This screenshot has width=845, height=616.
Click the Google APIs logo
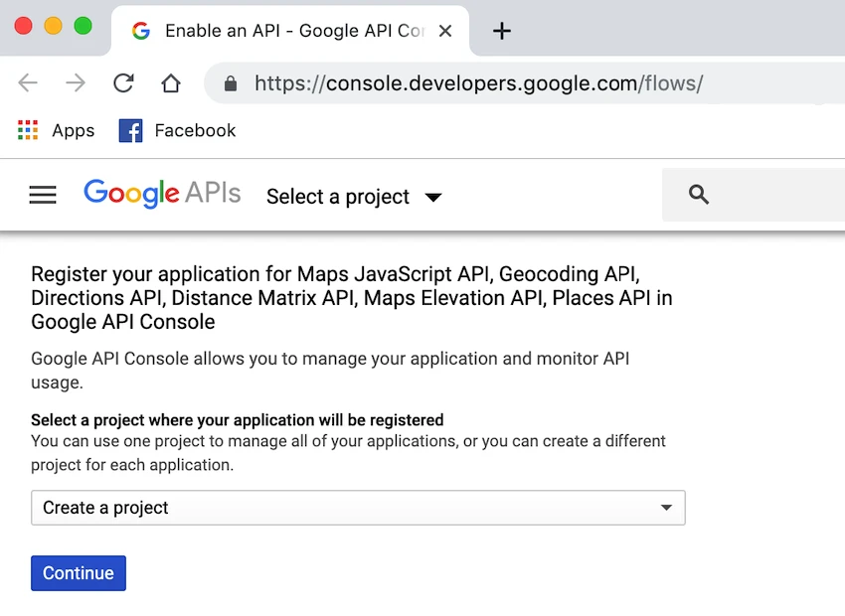162,194
